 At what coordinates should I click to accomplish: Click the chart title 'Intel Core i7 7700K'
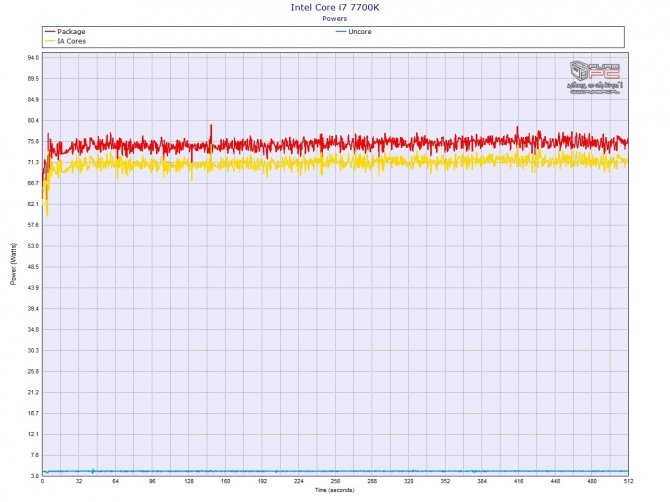(335, 7)
